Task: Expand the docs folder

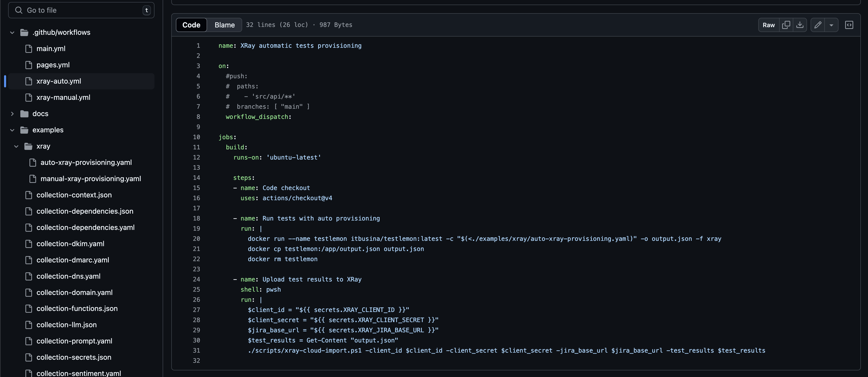Action: 12,114
